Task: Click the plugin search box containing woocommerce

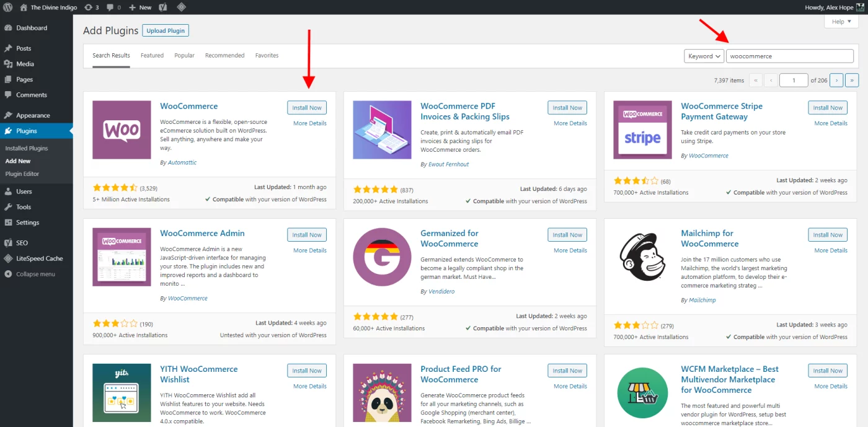Action: click(x=790, y=56)
